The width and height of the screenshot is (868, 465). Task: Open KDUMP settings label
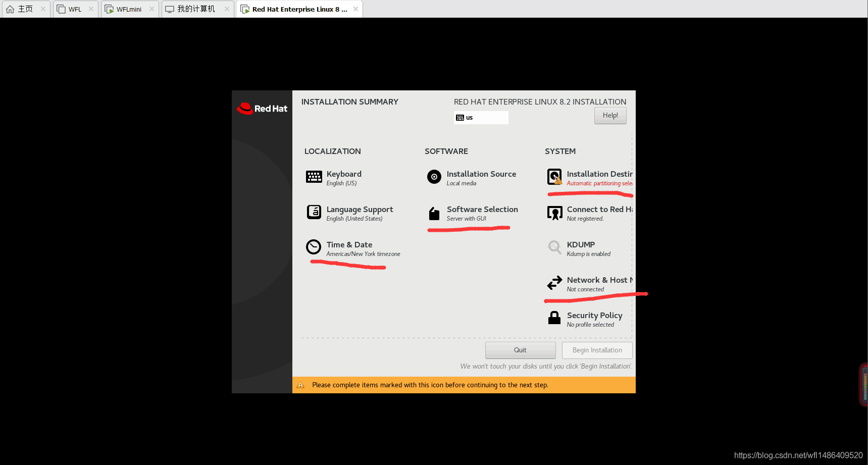(581, 244)
